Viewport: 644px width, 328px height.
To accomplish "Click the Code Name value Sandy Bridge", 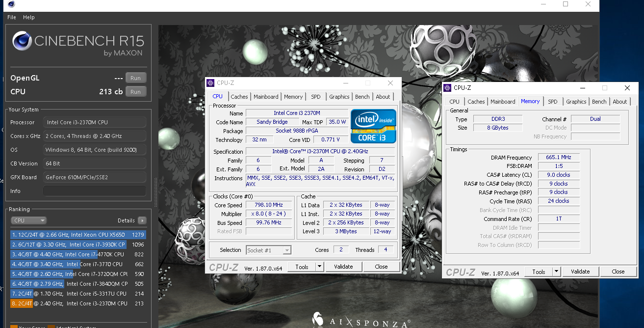I will (x=272, y=122).
